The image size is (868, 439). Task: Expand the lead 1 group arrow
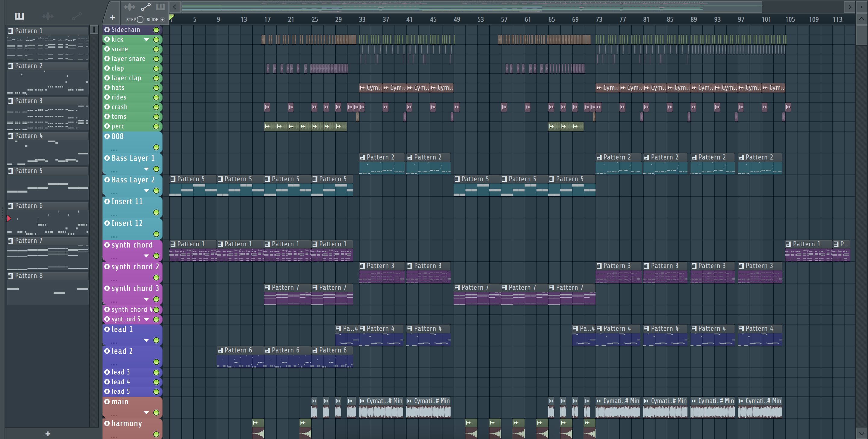click(x=146, y=340)
